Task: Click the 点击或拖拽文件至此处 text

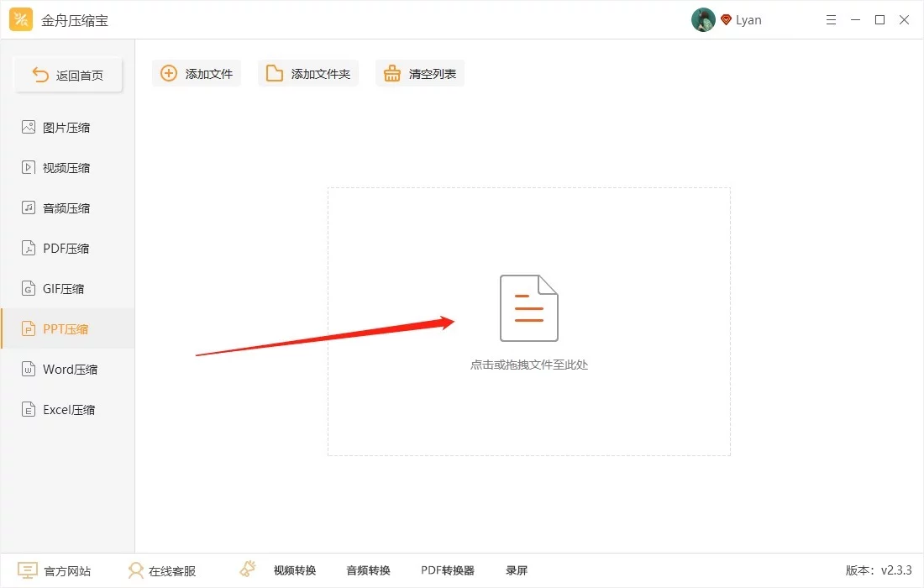Action: [528, 365]
